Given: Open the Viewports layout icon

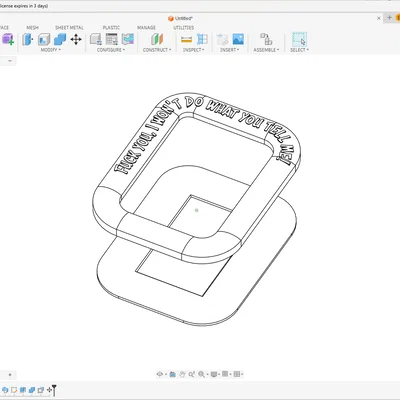Looking at the screenshot, I should [x=237, y=374].
